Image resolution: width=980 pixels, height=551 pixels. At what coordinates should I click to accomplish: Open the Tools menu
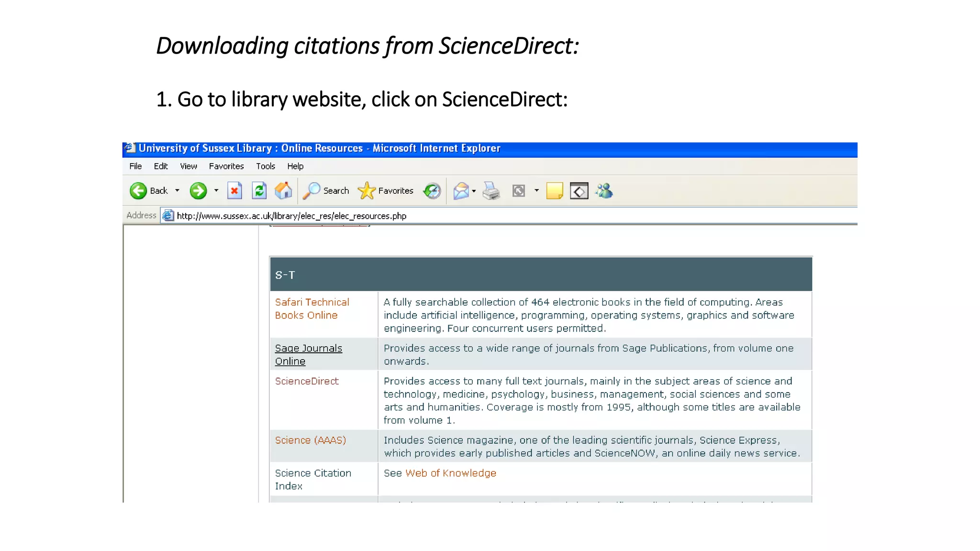pos(266,166)
